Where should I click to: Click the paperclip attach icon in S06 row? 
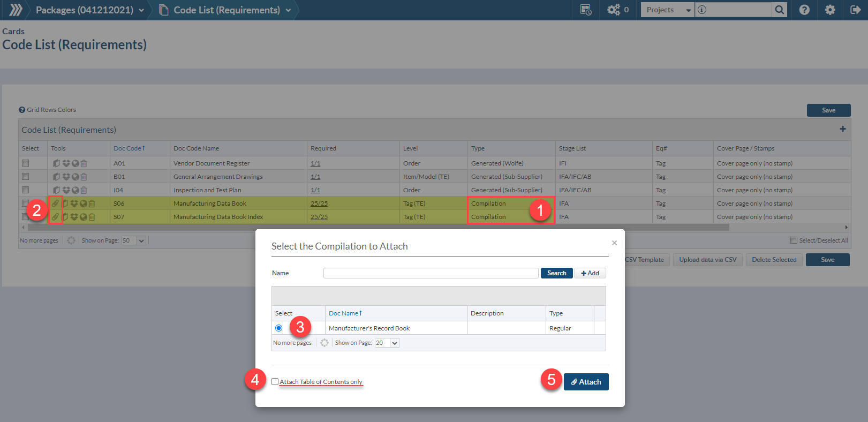point(56,204)
